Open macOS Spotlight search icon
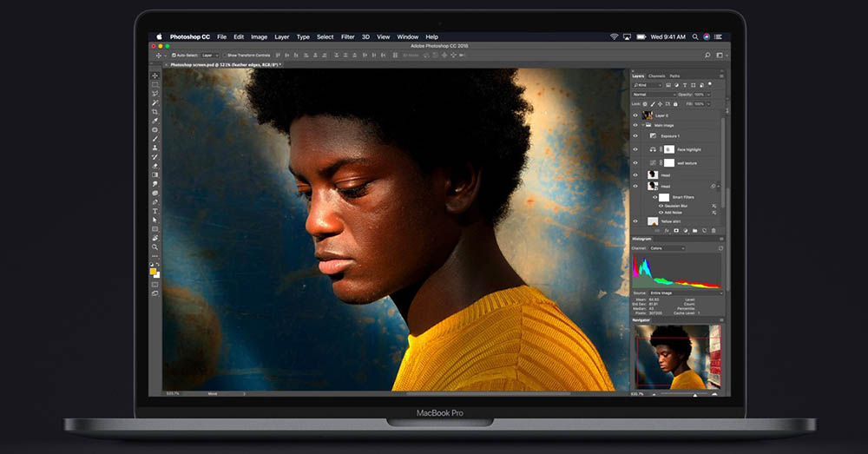868x454 pixels. coord(695,37)
